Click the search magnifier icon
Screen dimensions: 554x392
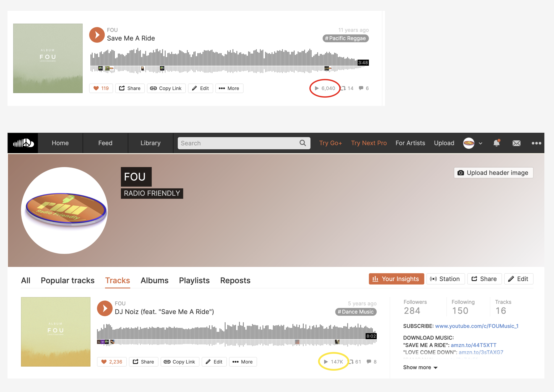[303, 143]
